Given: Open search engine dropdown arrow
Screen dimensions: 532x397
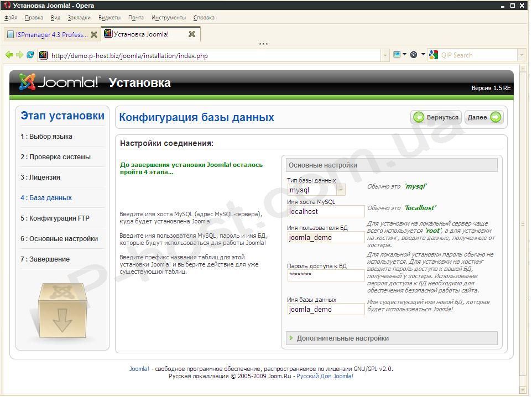Looking at the screenshot, I should coord(522,55).
